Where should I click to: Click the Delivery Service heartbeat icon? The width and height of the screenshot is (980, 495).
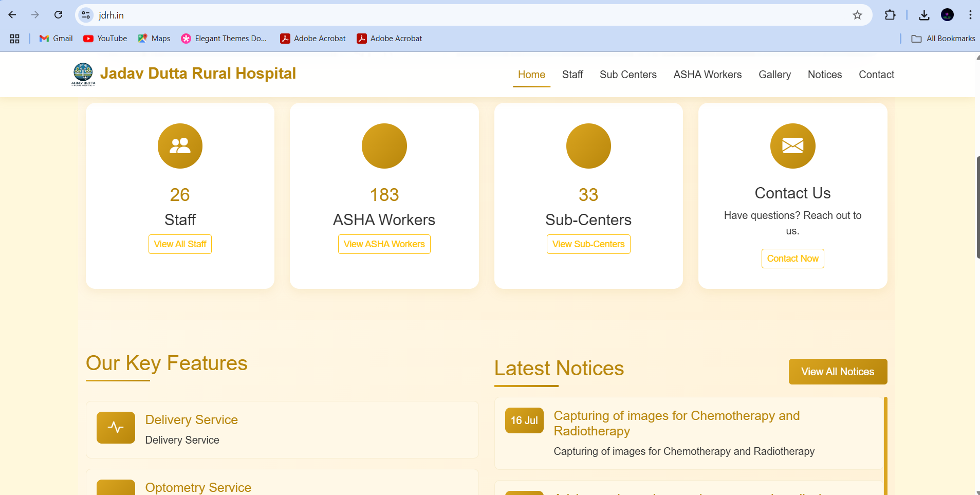pyautogui.click(x=116, y=427)
